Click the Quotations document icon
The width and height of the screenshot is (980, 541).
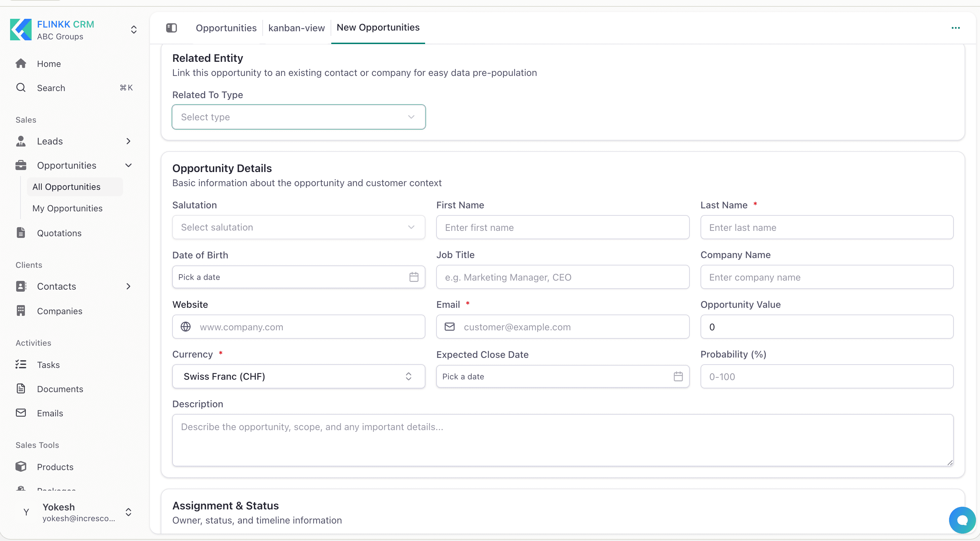(x=21, y=233)
